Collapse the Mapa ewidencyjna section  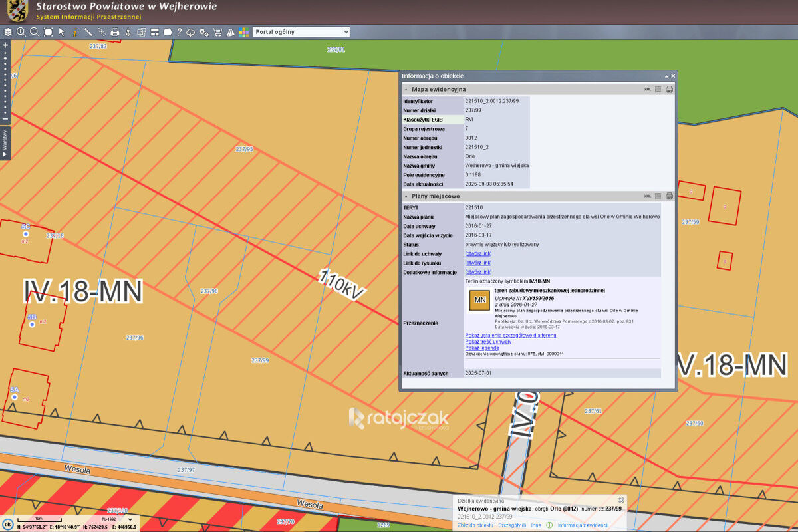pyautogui.click(x=406, y=89)
